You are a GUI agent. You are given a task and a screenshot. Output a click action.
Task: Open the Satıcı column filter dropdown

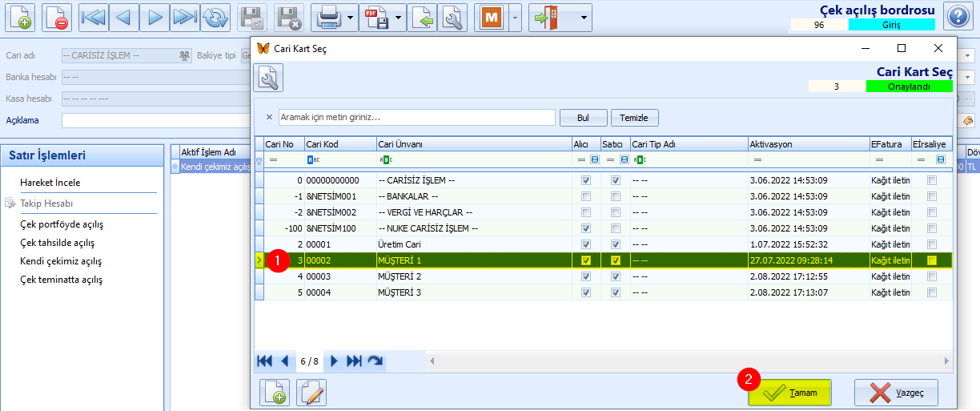(x=624, y=160)
